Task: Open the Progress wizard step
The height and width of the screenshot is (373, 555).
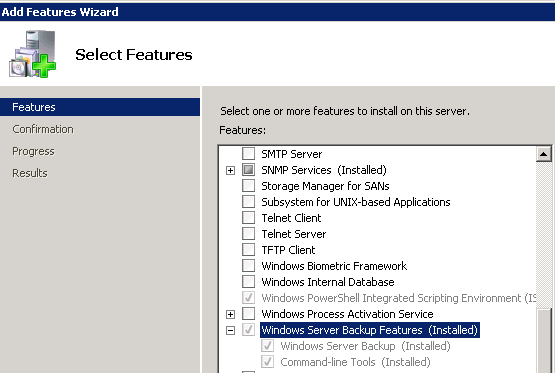Action: [33, 151]
